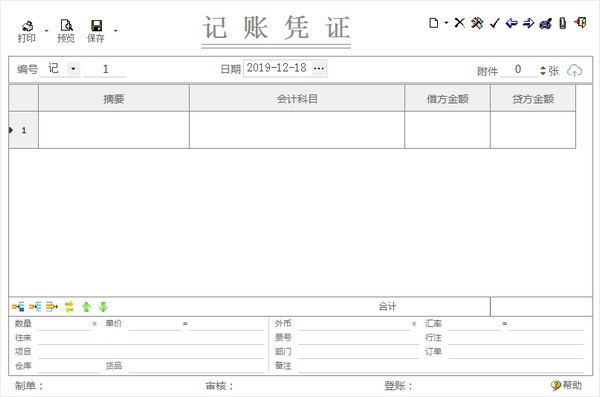This screenshot has width=600, height=397.
Task: Go to the previous voucher with left arrow
Action: point(512,23)
